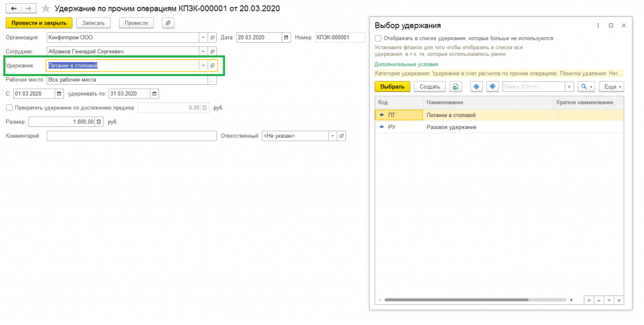
Task: Open the search magnifier dropdown menu
Action: pyautogui.click(x=586, y=87)
